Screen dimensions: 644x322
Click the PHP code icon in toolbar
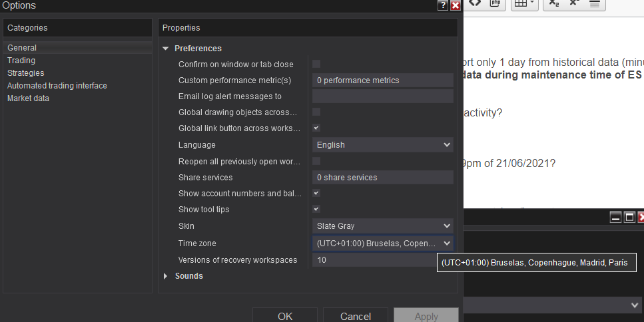[495, 3]
